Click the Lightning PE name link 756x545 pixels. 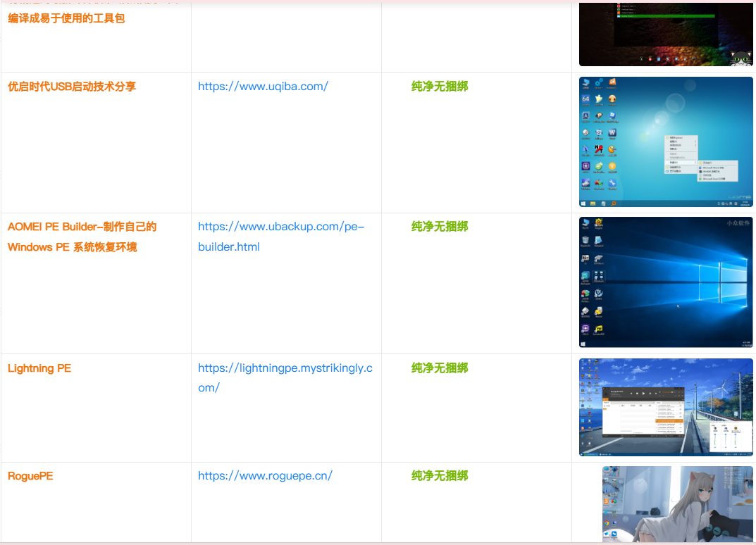39,368
